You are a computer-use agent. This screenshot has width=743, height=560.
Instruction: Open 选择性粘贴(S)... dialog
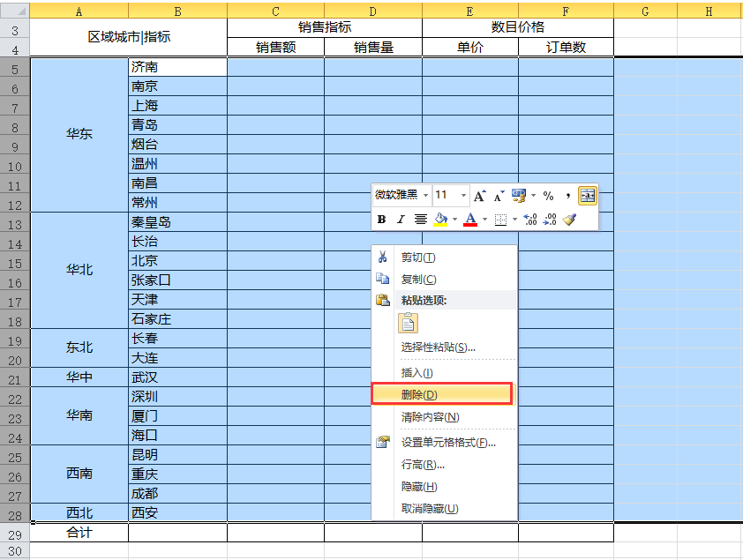[x=445, y=347]
